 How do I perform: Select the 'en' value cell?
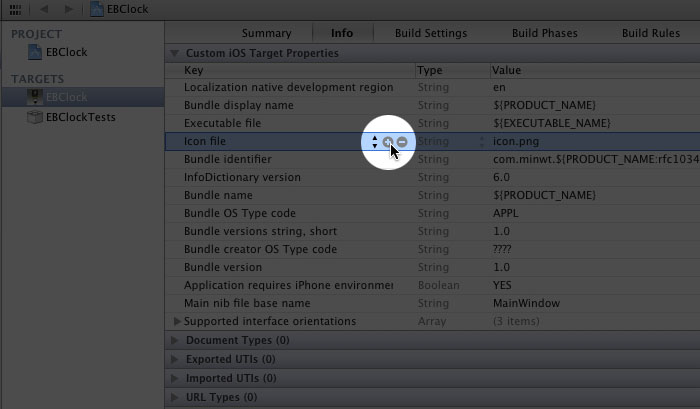pos(499,88)
